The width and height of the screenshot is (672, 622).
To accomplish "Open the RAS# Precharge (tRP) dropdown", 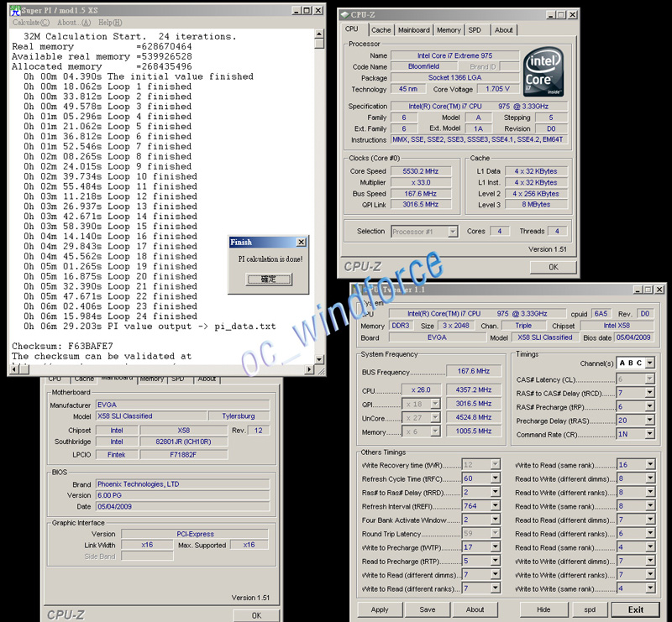I will coord(650,406).
